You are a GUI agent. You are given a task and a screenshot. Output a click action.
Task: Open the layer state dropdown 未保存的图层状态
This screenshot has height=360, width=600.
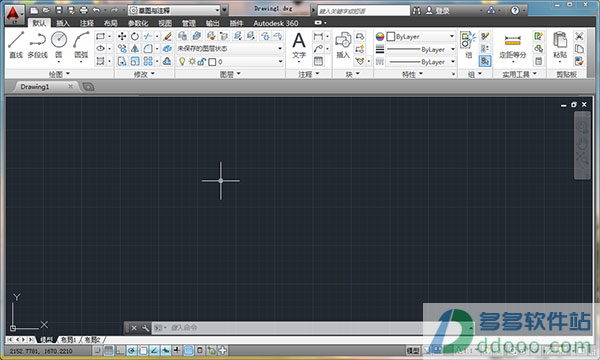tap(230, 49)
